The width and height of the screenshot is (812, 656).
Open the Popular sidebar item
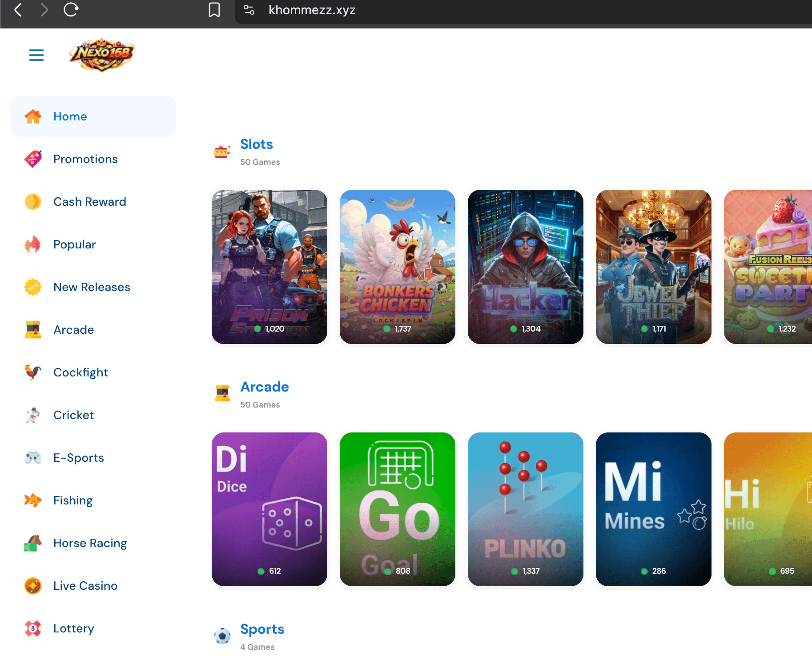coord(93,244)
